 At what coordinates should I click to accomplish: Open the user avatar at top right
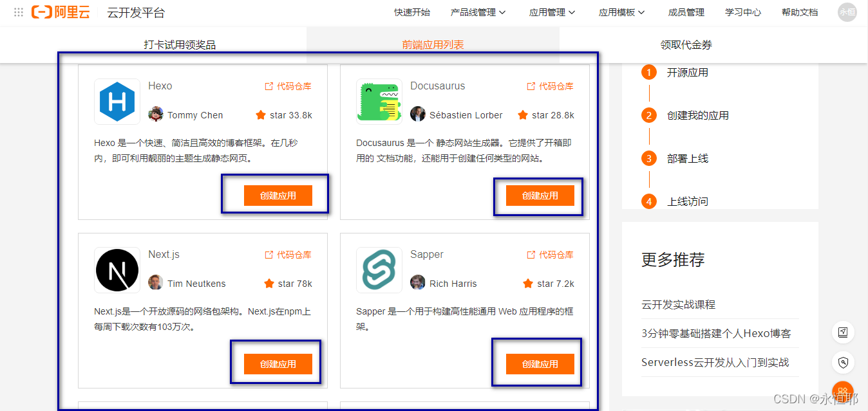847,12
